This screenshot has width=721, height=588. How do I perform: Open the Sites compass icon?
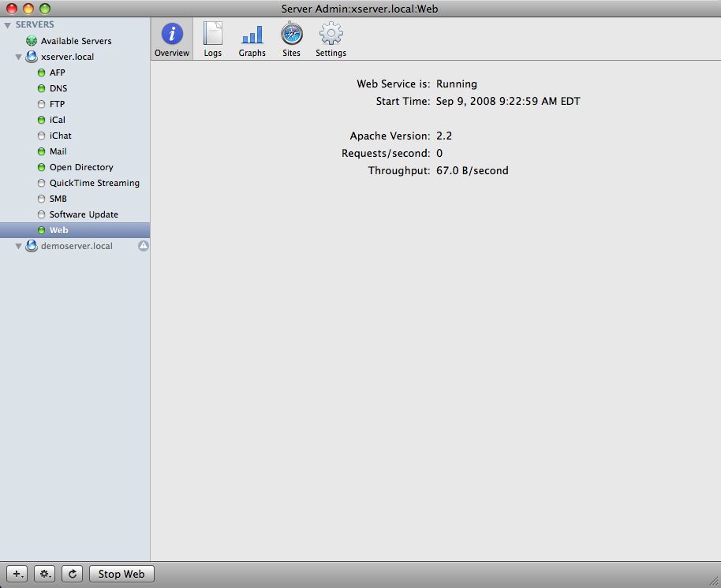click(292, 34)
